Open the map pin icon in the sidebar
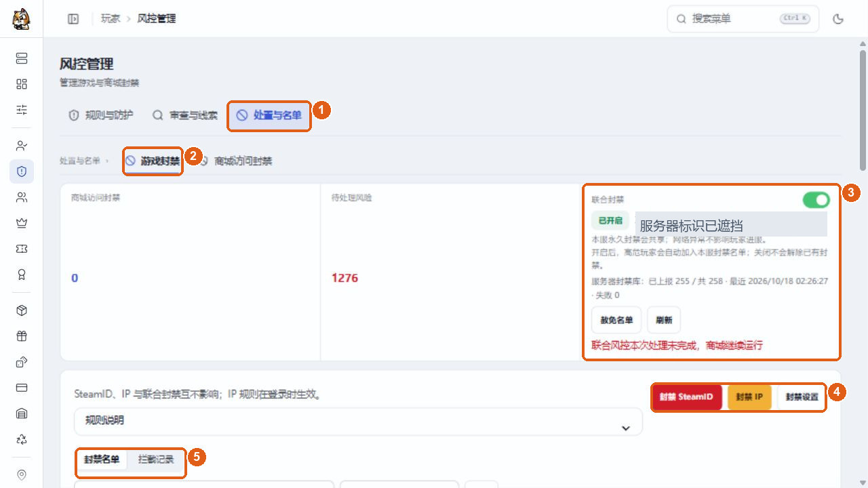868x488 pixels. tap(22, 475)
